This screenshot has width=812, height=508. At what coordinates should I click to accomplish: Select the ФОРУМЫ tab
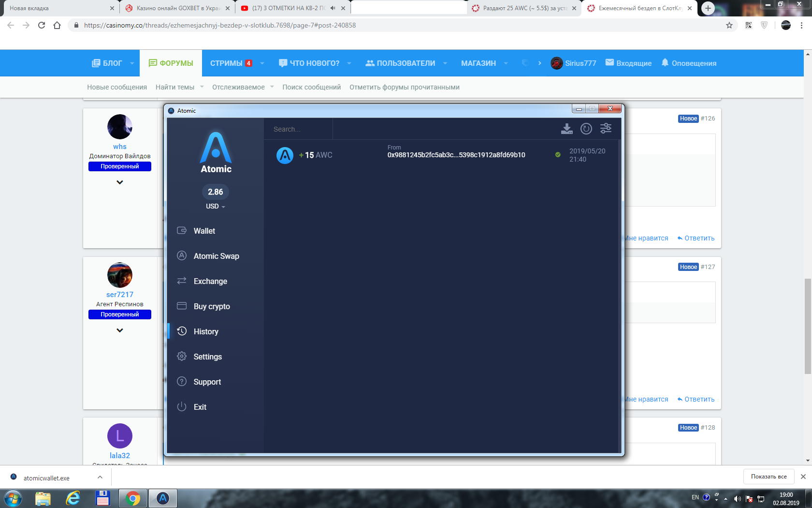(x=171, y=63)
